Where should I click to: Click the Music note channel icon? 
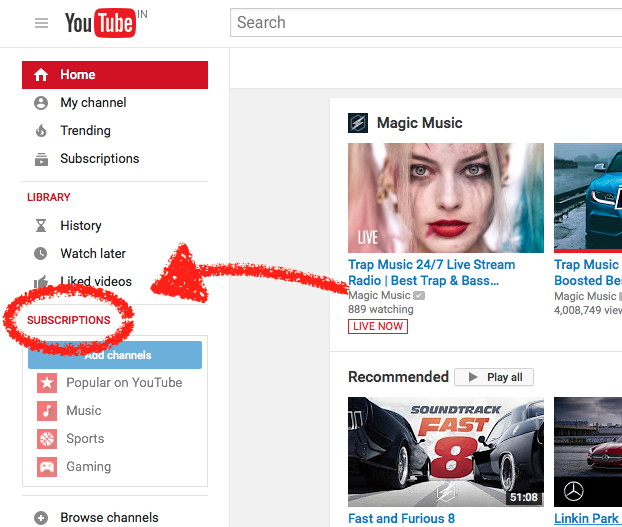click(47, 411)
